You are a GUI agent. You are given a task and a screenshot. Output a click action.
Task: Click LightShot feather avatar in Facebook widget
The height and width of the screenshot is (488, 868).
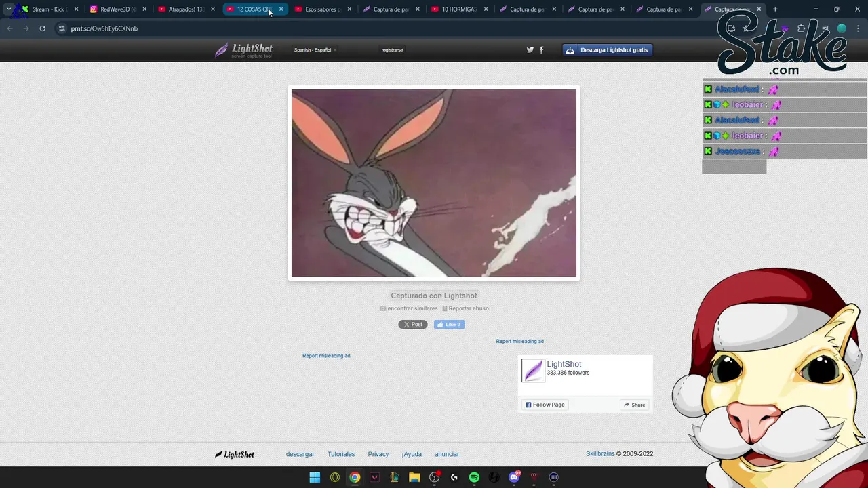pos(533,370)
